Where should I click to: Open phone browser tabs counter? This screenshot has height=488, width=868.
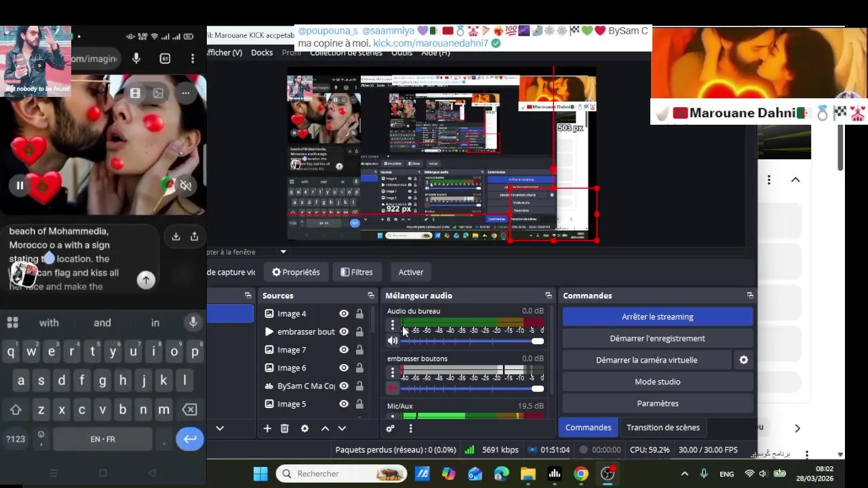[x=165, y=58]
